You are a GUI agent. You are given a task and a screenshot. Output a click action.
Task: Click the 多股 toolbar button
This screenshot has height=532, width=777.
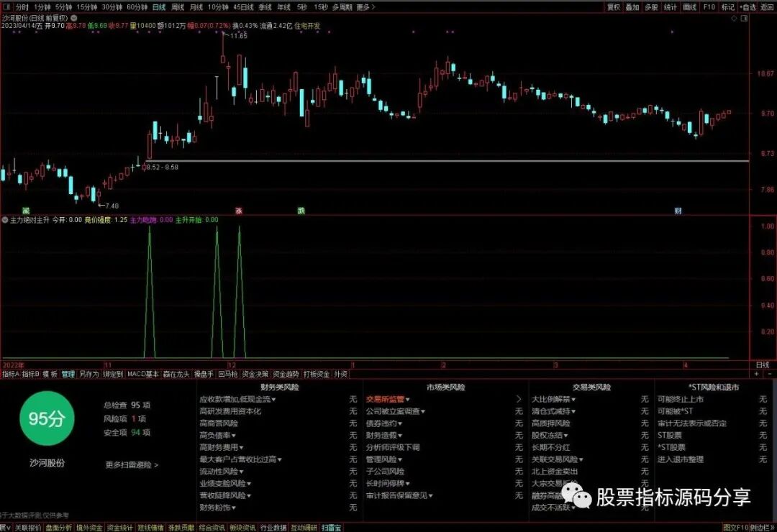(651, 7)
